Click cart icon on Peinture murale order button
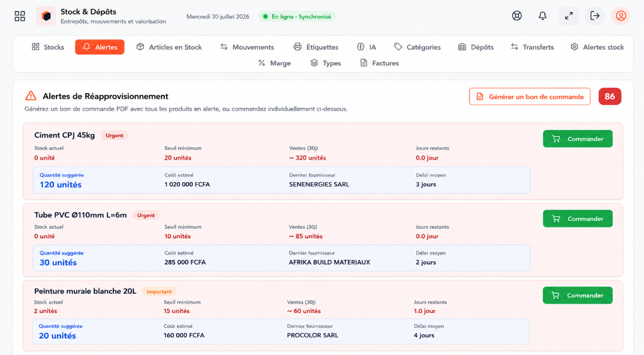The image size is (644, 355). [x=556, y=295]
